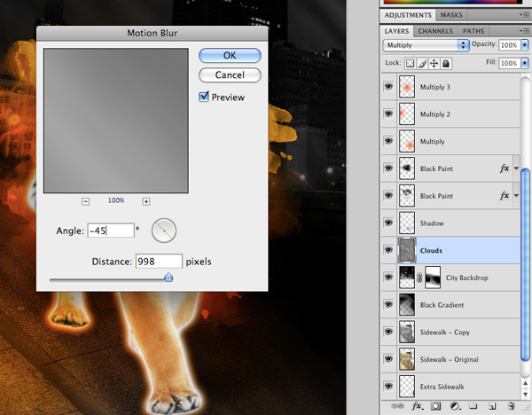Zoom out the blur preview with minus button
This screenshot has width=532, height=415.
(x=85, y=201)
